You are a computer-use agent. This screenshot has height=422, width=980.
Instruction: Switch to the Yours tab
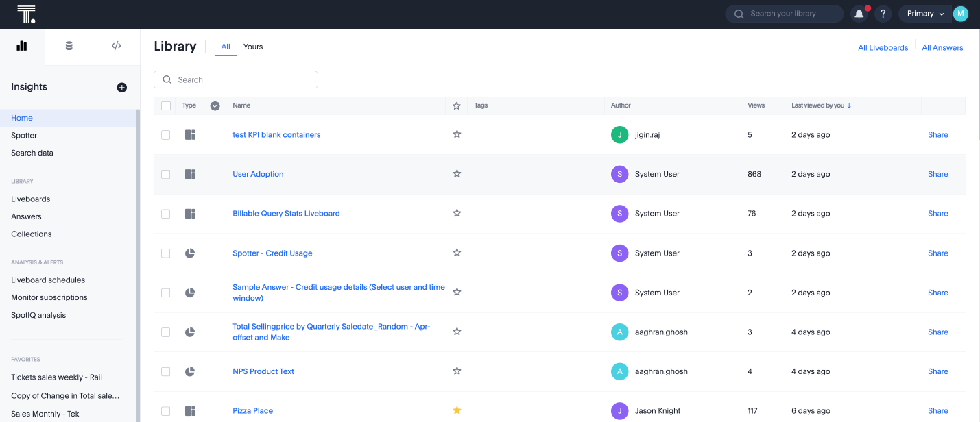tap(253, 47)
